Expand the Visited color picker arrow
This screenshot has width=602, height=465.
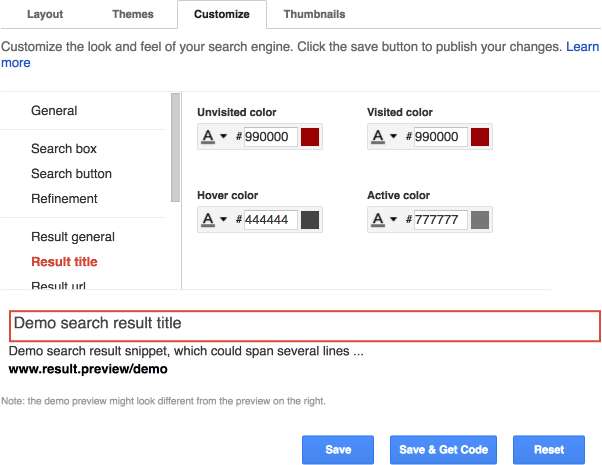(394, 137)
